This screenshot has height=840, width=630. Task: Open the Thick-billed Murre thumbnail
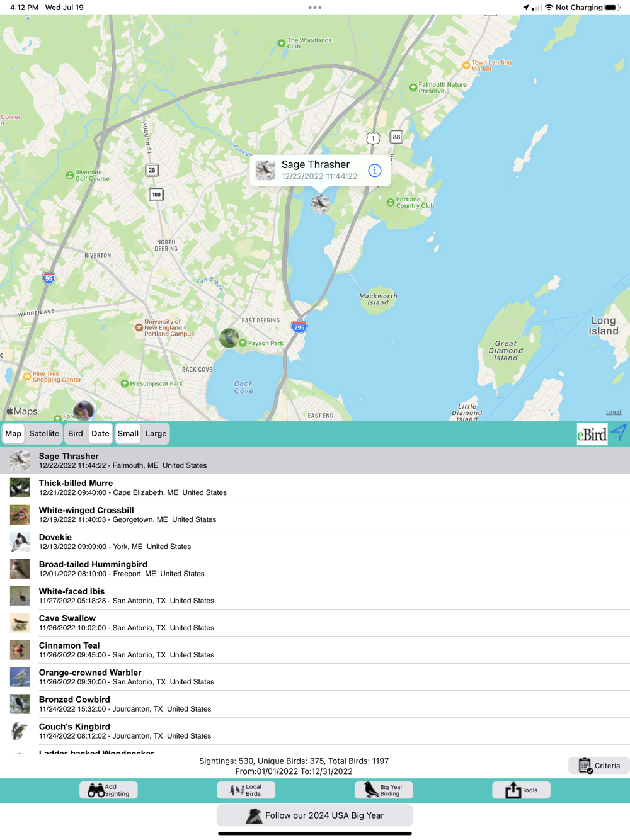[x=20, y=487]
